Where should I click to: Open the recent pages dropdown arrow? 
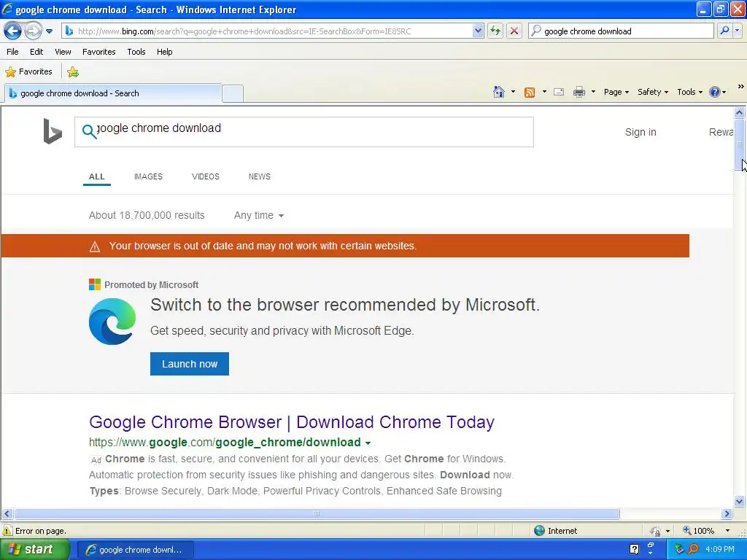(x=49, y=31)
